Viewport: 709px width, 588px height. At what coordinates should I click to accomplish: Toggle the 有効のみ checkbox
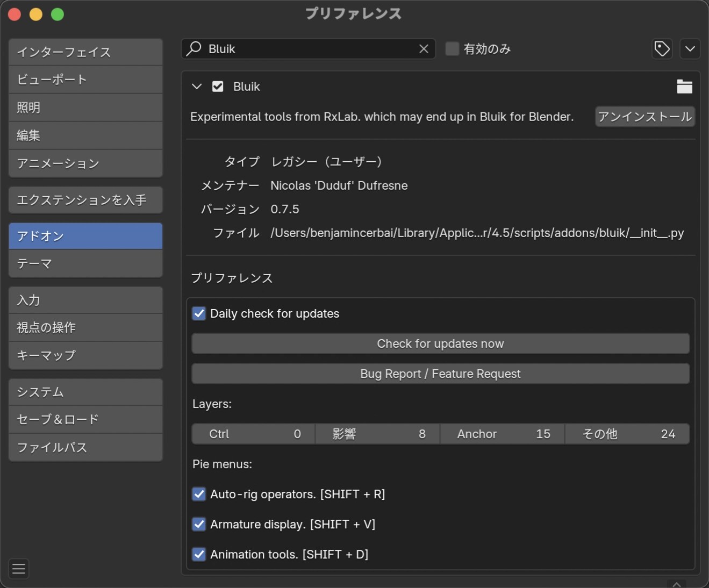[x=453, y=49]
